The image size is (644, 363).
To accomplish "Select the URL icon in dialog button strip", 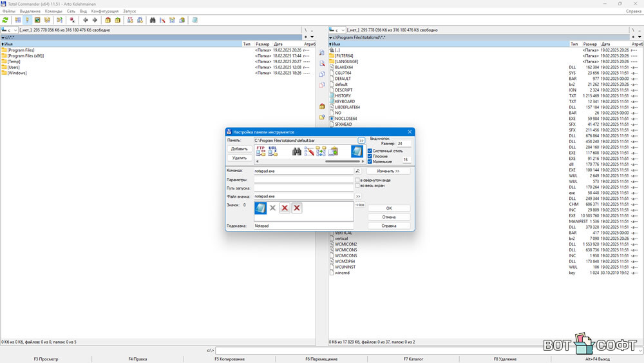I will 272,151.
